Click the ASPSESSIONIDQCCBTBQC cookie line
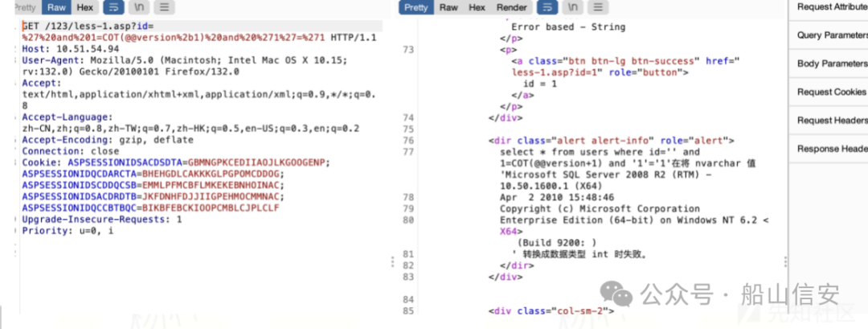Screen dimensions: 868x329 (150, 208)
